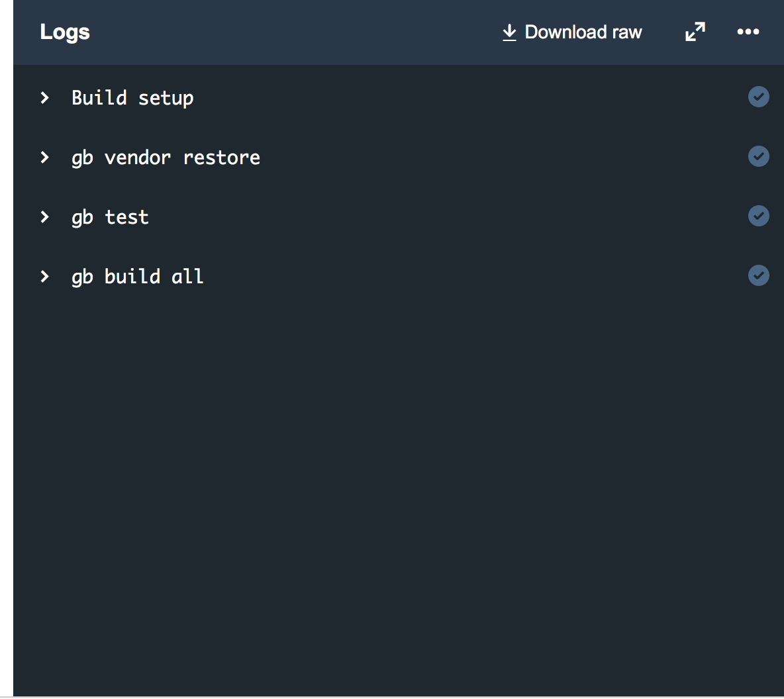Click the Build setup success checkmark
784x699 pixels.
(758, 97)
